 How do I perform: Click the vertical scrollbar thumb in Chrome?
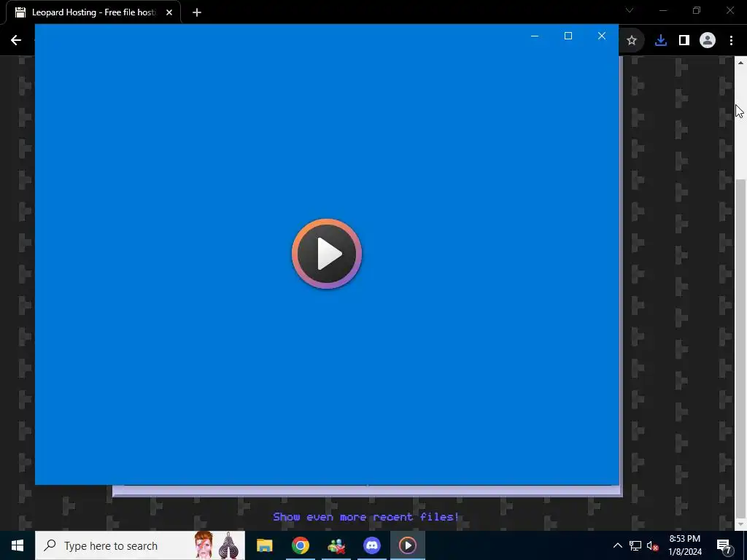(x=741, y=348)
